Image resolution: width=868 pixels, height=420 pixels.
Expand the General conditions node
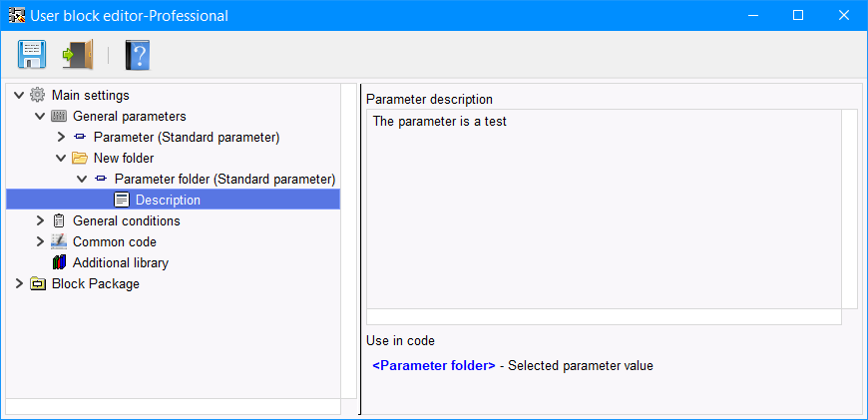[40, 220]
